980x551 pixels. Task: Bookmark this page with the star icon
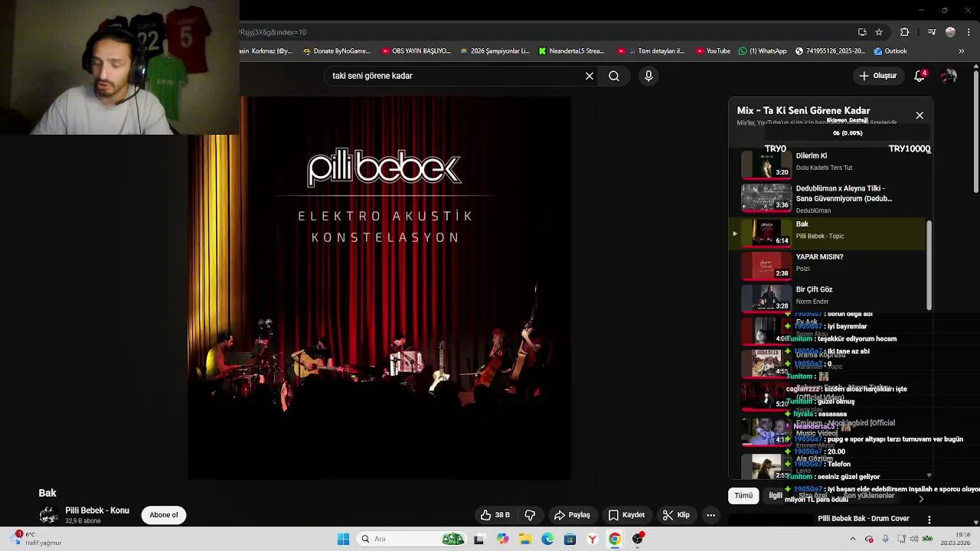pos(879,32)
